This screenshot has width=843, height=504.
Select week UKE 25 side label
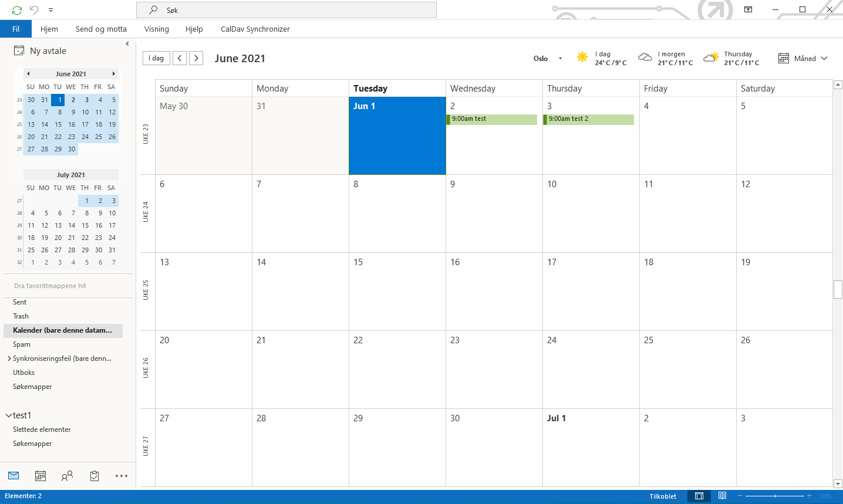point(146,290)
